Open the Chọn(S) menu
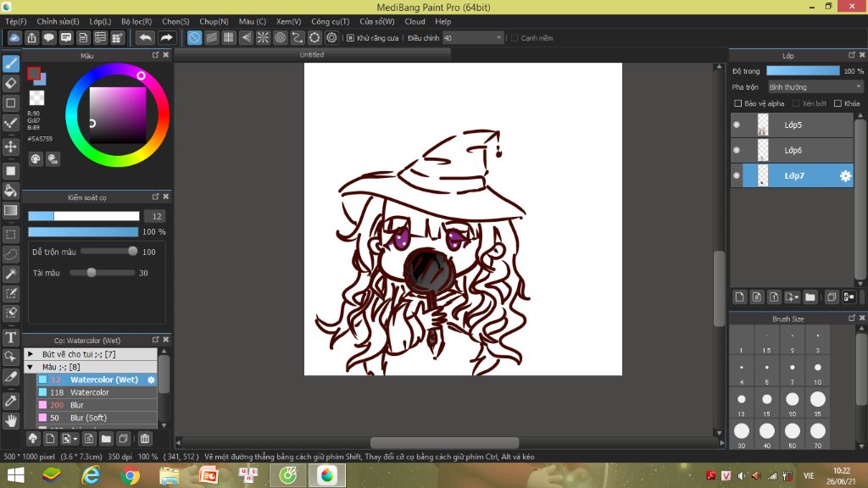Screen dimensions: 868x488 coord(175,21)
